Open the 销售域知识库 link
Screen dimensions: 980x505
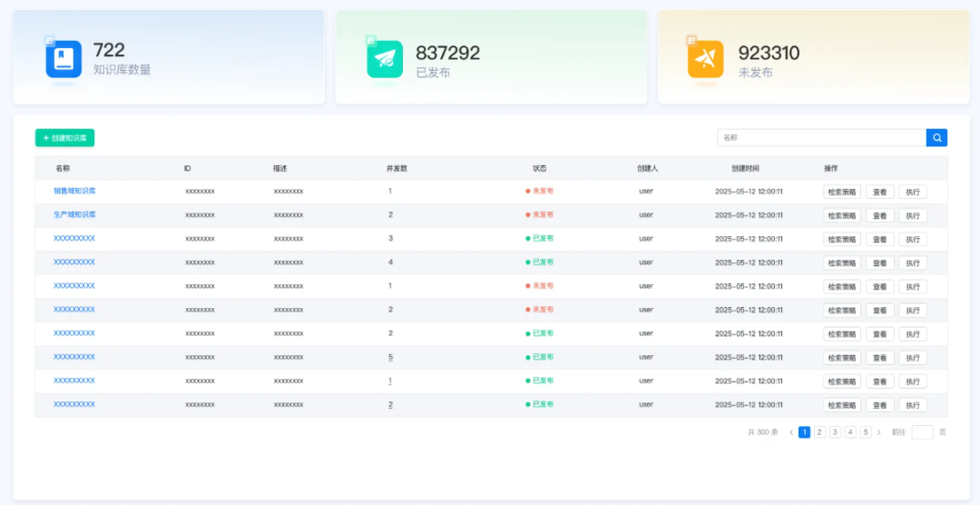point(74,191)
